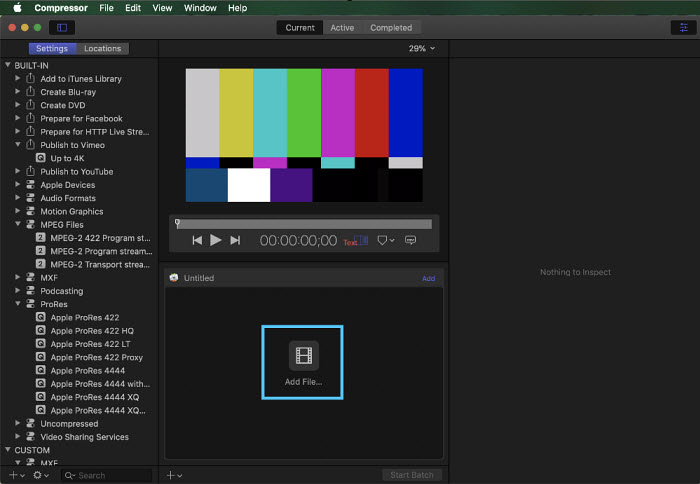Expand the Apple Devices group

coord(17,184)
